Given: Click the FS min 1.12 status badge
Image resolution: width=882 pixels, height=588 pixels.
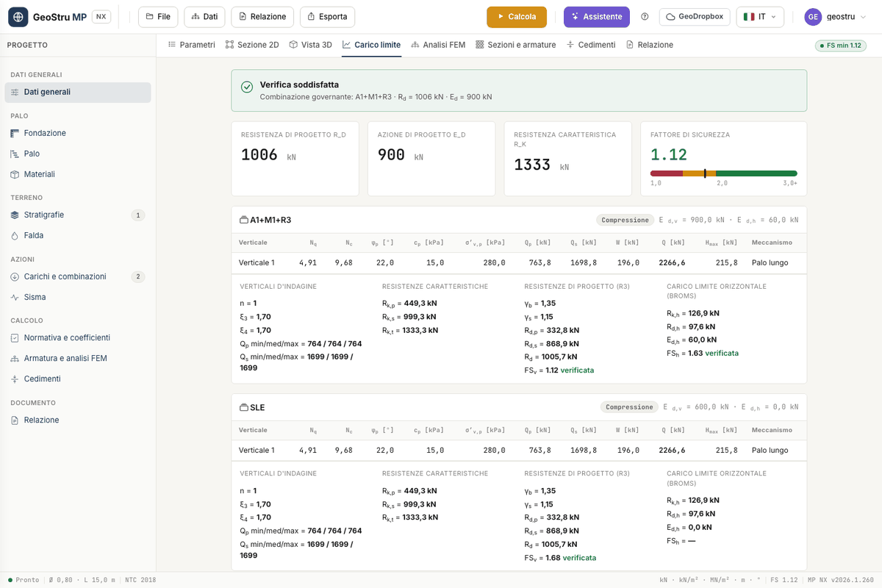Looking at the screenshot, I should click(841, 46).
